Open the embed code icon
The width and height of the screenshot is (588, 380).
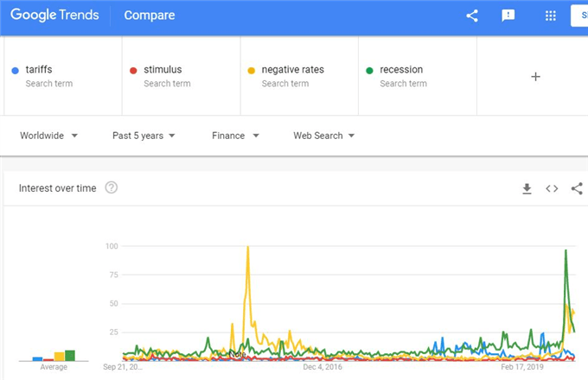click(552, 188)
